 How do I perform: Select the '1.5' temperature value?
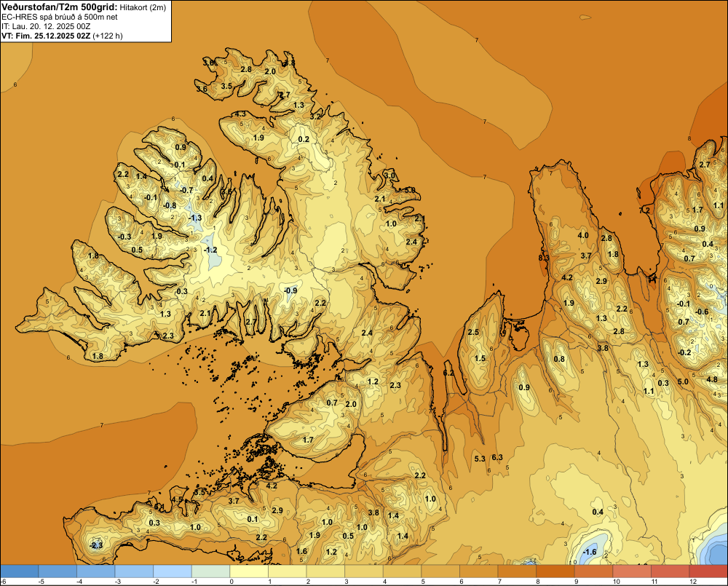click(480, 358)
